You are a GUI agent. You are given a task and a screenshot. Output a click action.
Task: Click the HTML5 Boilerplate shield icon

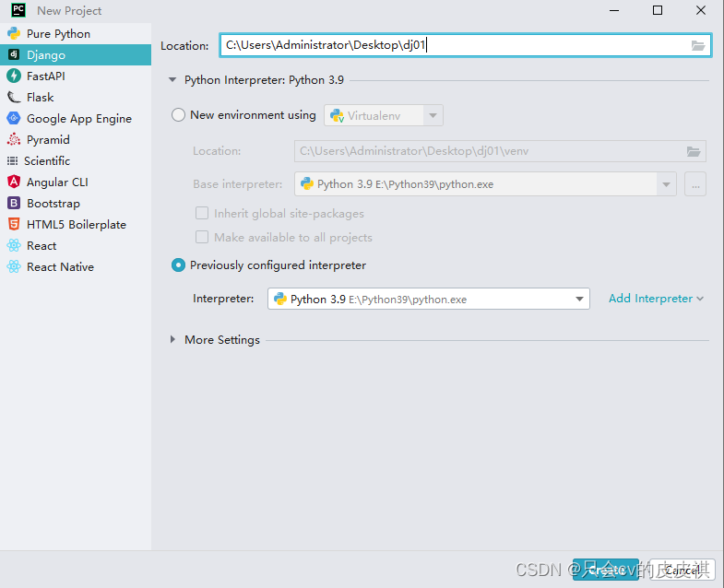coord(14,224)
